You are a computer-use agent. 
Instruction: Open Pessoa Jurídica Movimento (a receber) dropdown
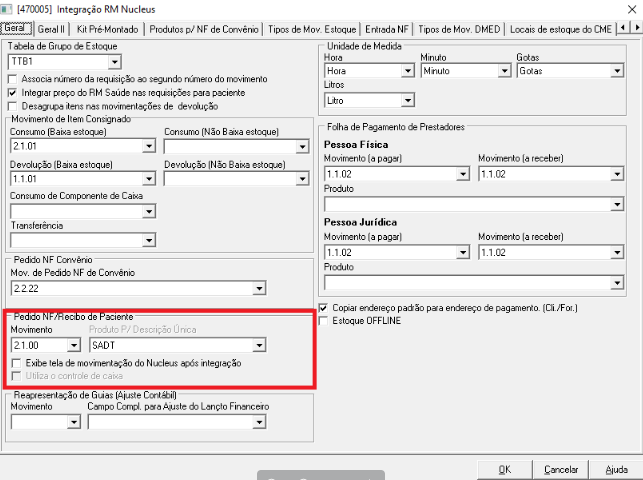click(x=616, y=253)
